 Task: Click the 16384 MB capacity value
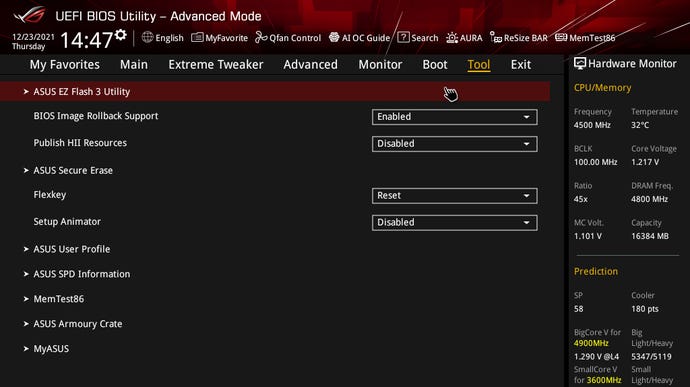650,236
